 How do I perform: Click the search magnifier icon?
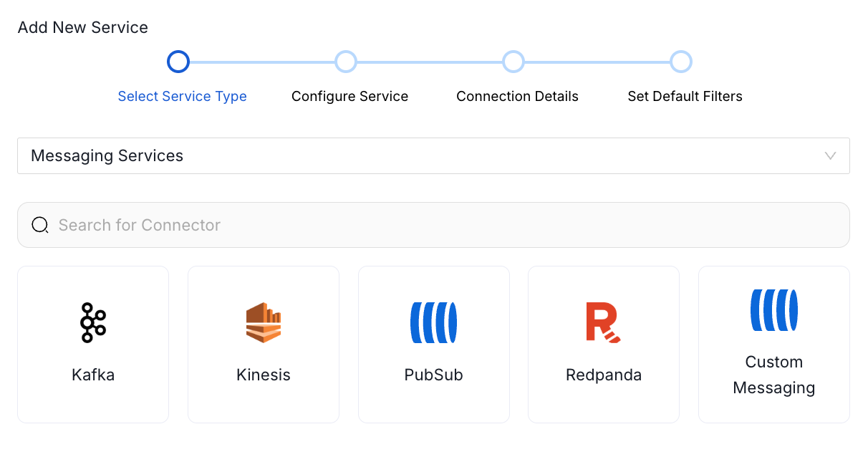(x=40, y=225)
